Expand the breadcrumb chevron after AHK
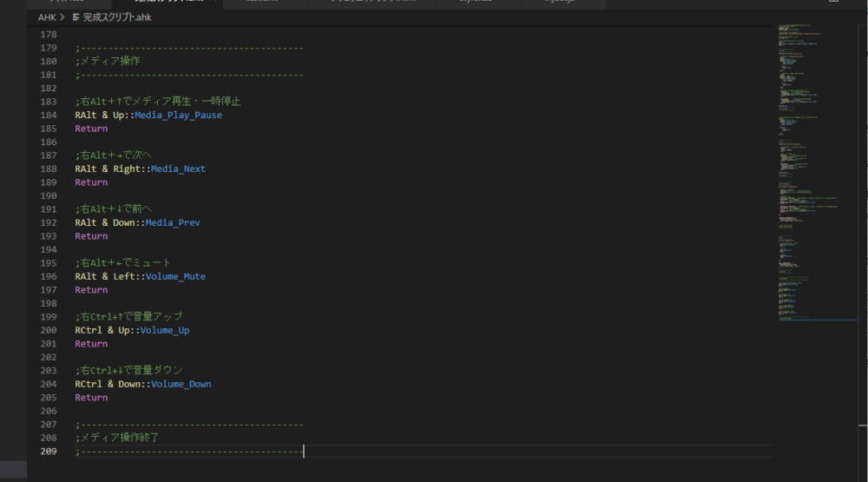Screen dimensions: 868x482 click(63, 17)
